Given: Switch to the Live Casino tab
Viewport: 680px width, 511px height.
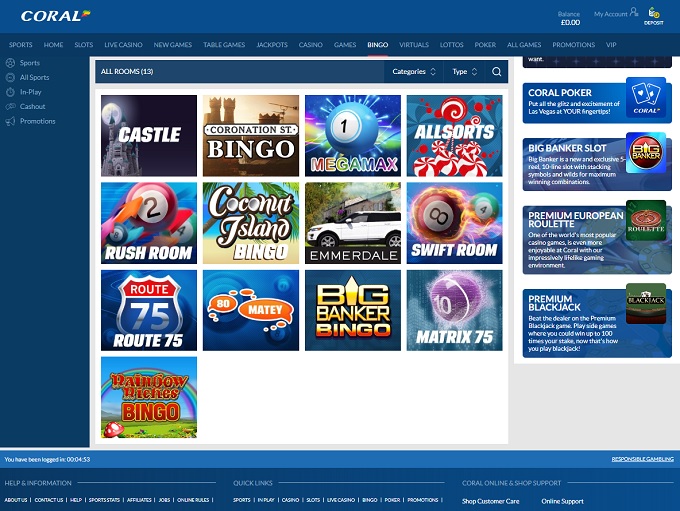Looking at the screenshot, I should click(123, 45).
